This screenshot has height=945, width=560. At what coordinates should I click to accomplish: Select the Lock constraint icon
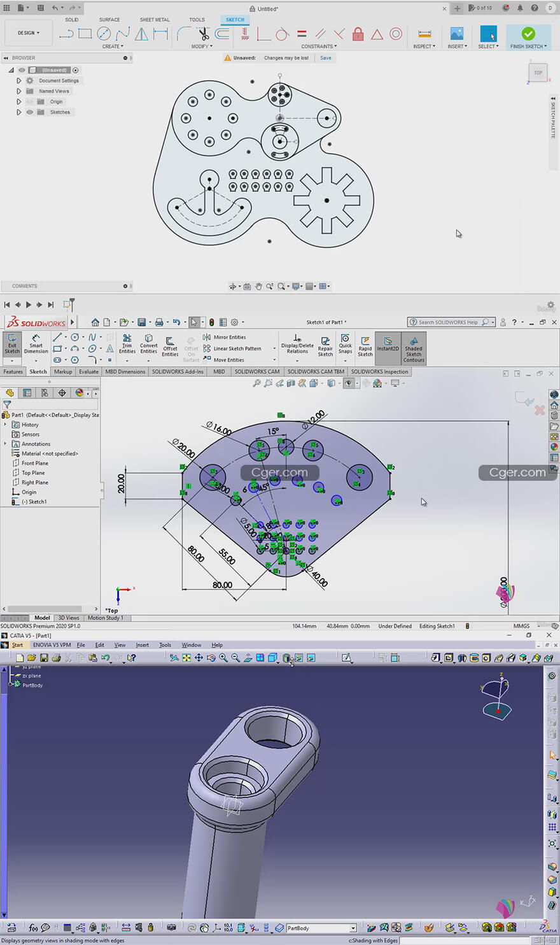pos(358,34)
